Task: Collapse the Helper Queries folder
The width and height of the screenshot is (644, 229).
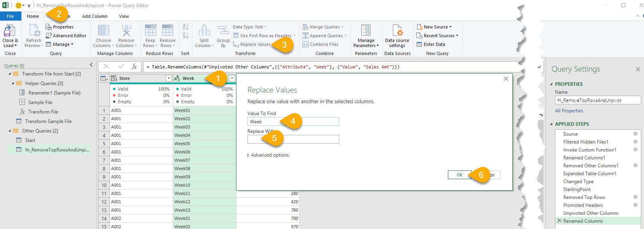Action: [x=13, y=83]
